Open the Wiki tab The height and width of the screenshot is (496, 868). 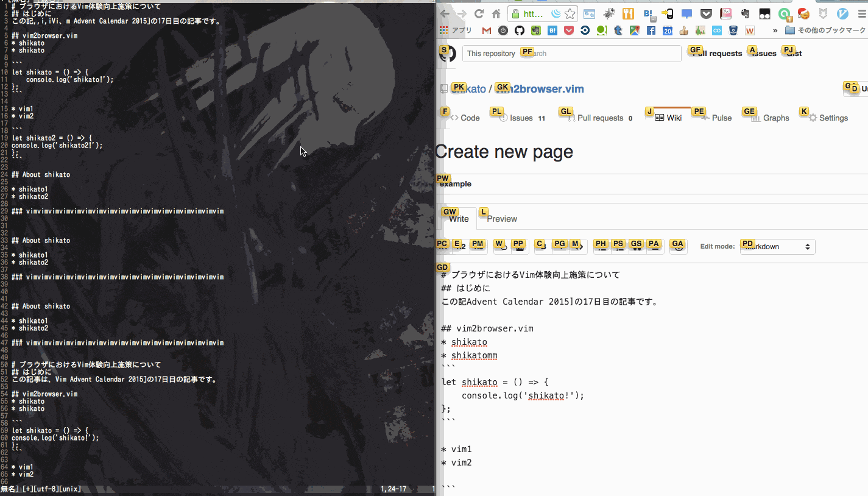(668, 118)
